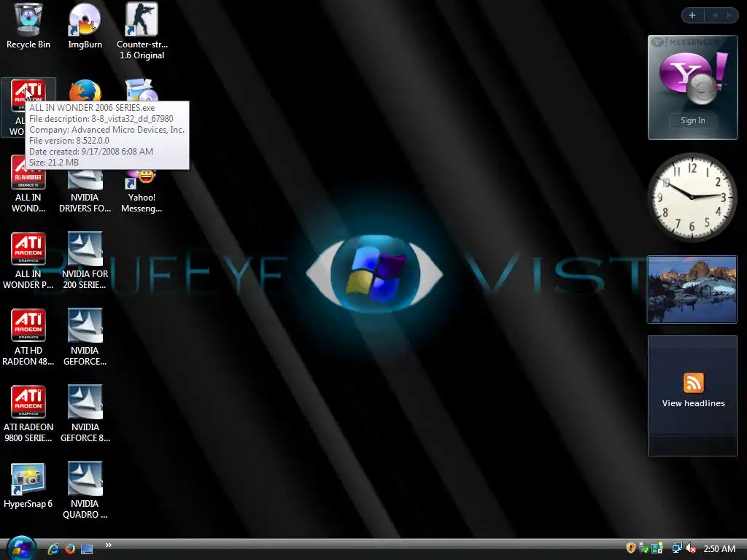
Task: Click the mountain lake slideshow gadget picture
Action: point(692,289)
